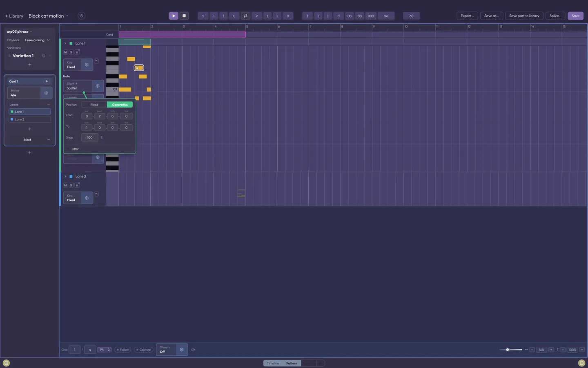Click the From beat field showing 2
Image resolution: width=588 pixels, height=368 pixels.
(100, 116)
